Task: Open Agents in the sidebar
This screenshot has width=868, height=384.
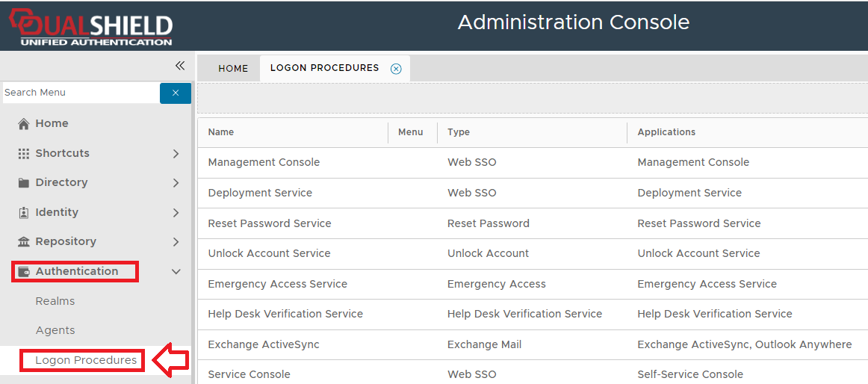Action: [55, 330]
